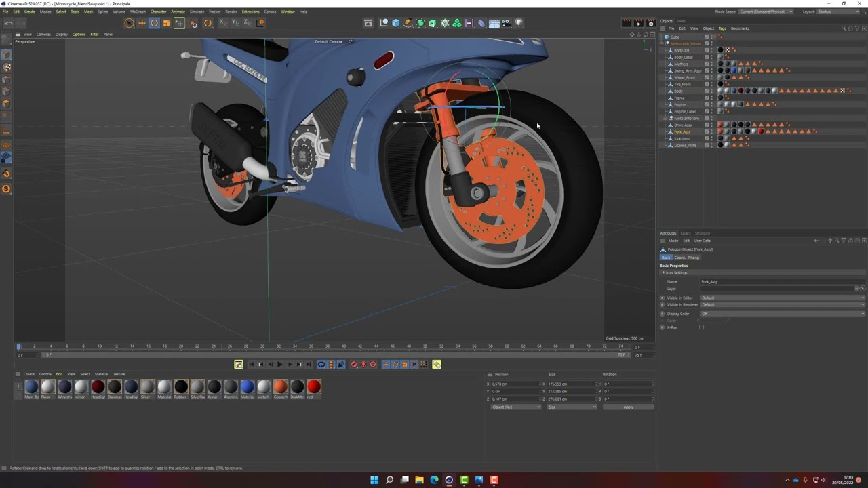Go to end of timeline

308,365
